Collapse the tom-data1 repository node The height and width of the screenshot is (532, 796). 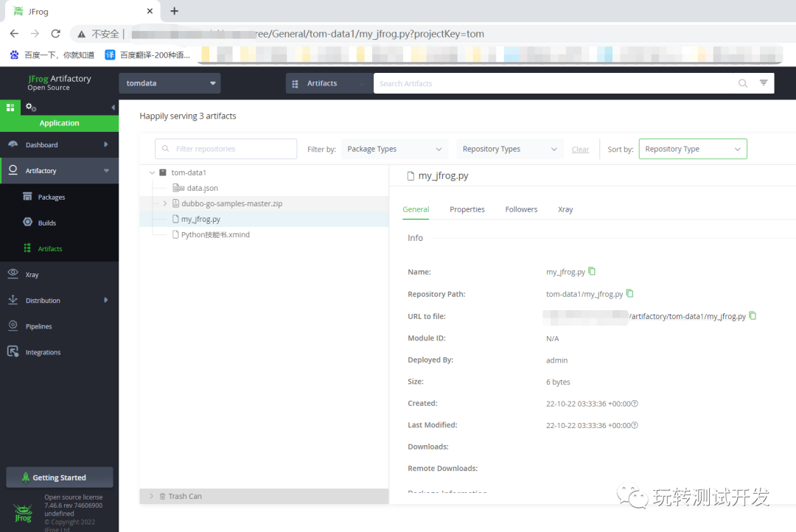[x=152, y=172]
